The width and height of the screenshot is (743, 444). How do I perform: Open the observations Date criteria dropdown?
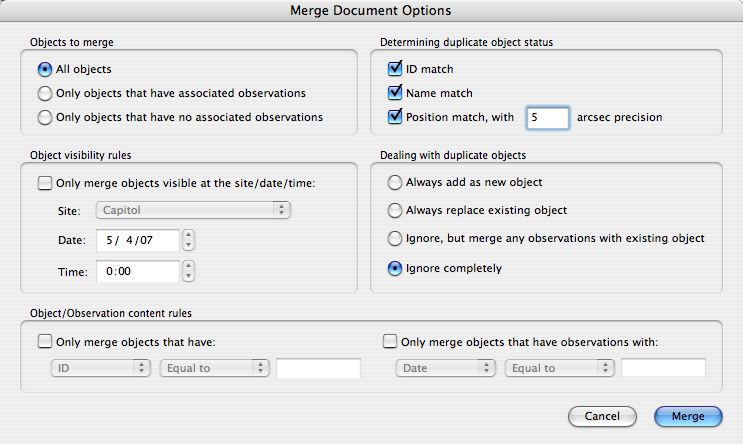point(445,368)
